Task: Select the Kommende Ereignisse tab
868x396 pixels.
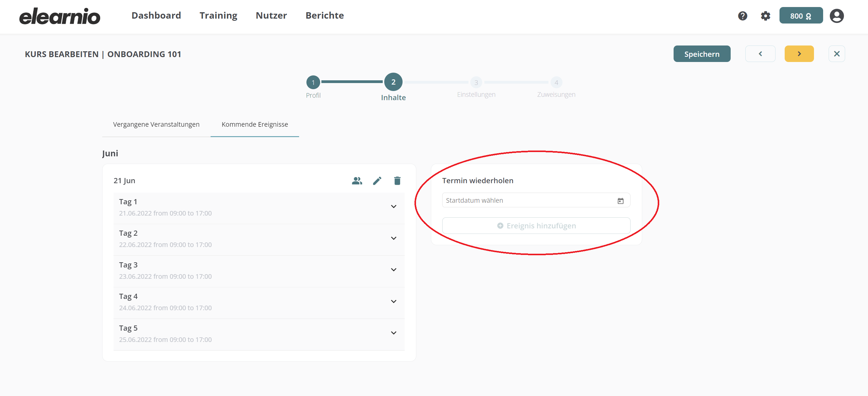Action: [255, 124]
